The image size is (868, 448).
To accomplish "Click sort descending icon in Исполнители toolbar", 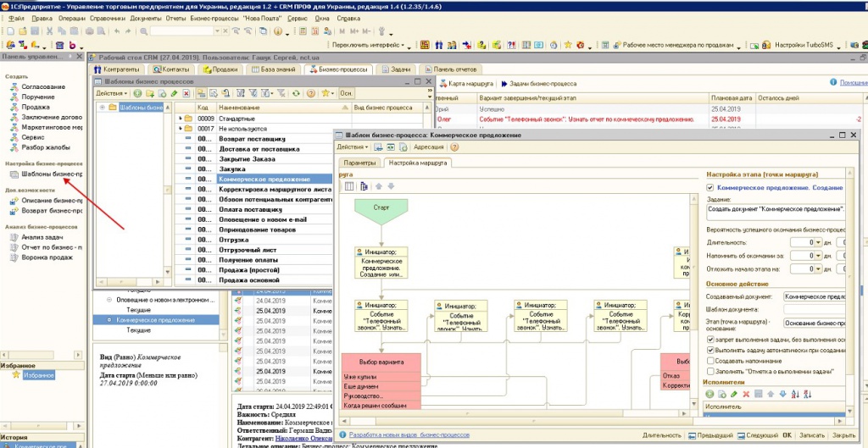I will pyautogui.click(x=807, y=394).
